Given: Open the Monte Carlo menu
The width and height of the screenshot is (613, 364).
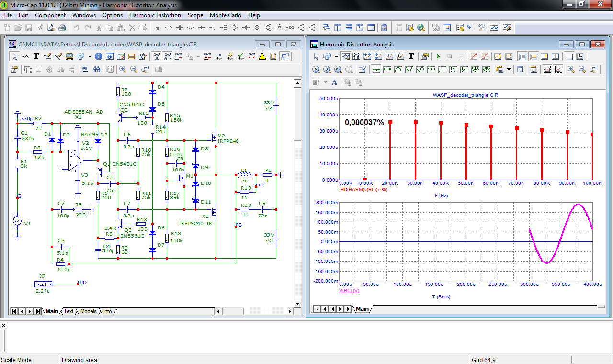Looking at the screenshot, I should tap(225, 15).
